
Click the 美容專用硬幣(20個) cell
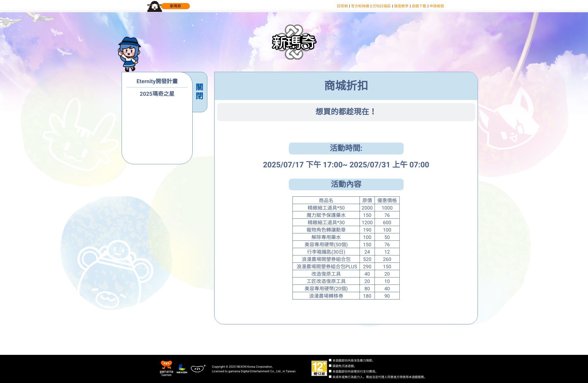(x=326, y=288)
